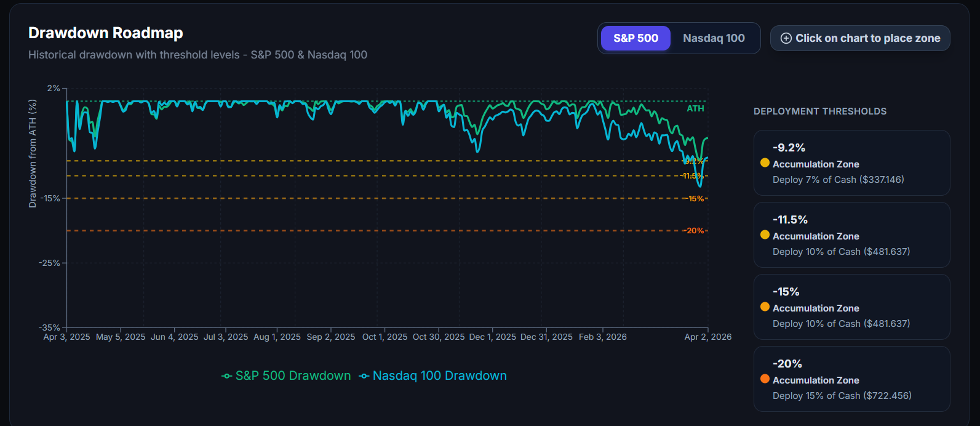
Task: Click the plus-circle icon in place zone button
Action: point(786,38)
